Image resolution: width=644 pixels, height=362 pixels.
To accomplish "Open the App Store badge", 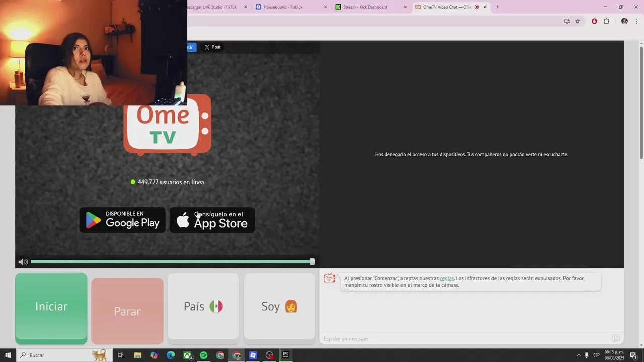I will 212,220.
